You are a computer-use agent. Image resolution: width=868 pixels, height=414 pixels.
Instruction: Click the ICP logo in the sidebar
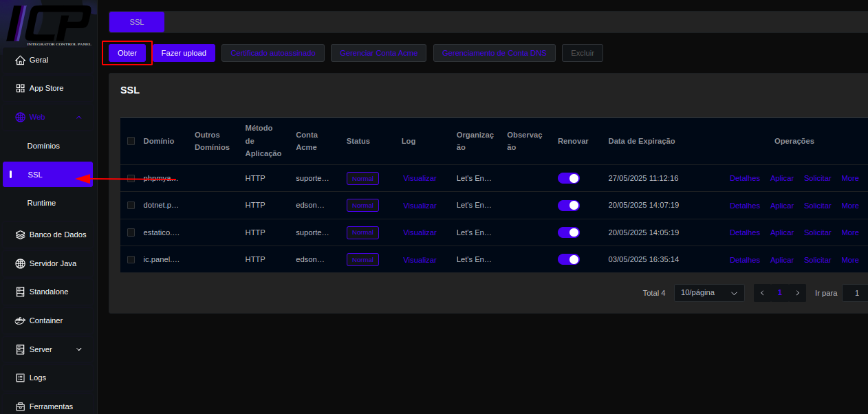coord(48,24)
